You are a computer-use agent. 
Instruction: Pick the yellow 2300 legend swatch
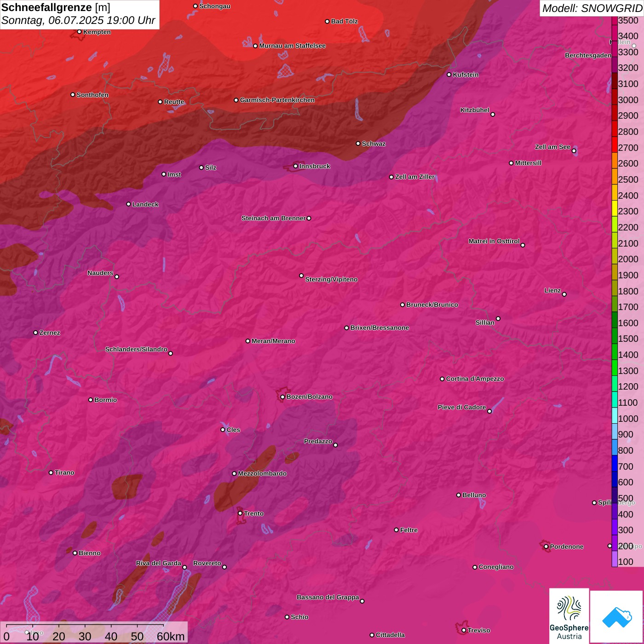coord(615,208)
